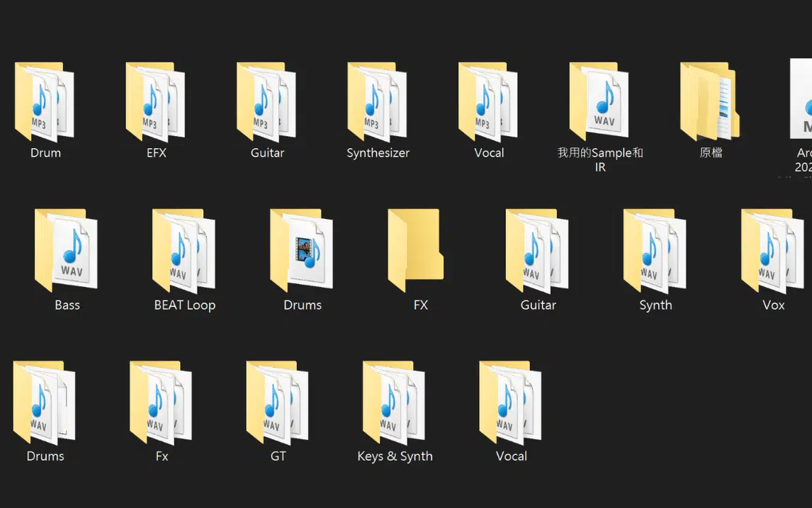Image resolution: width=812 pixels, height=508 pixels.
Task: Select the GT folder icon
Action: click(x=277, y=402)
